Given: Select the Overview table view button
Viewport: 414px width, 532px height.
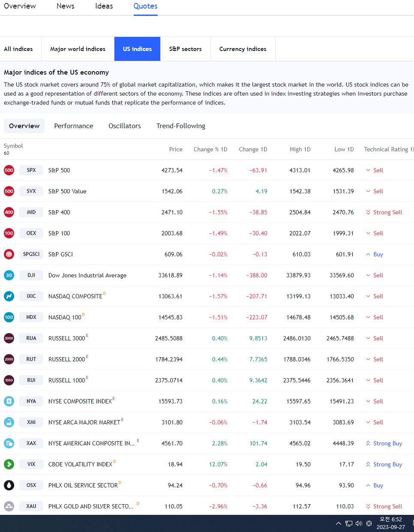Looking at the screenshot, I should click(24, 126).
